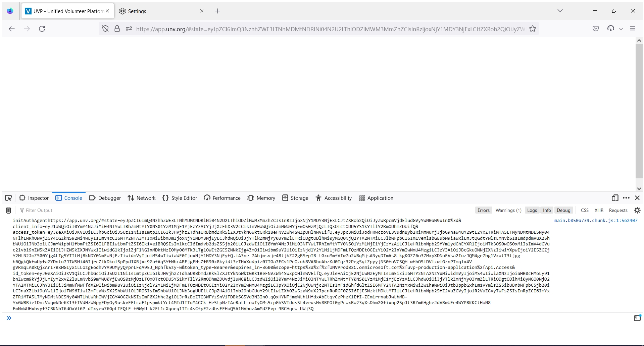The image size is (644, 346).
Task: Open the list all tabs dropdown
Action: click(x=559, y=10)
